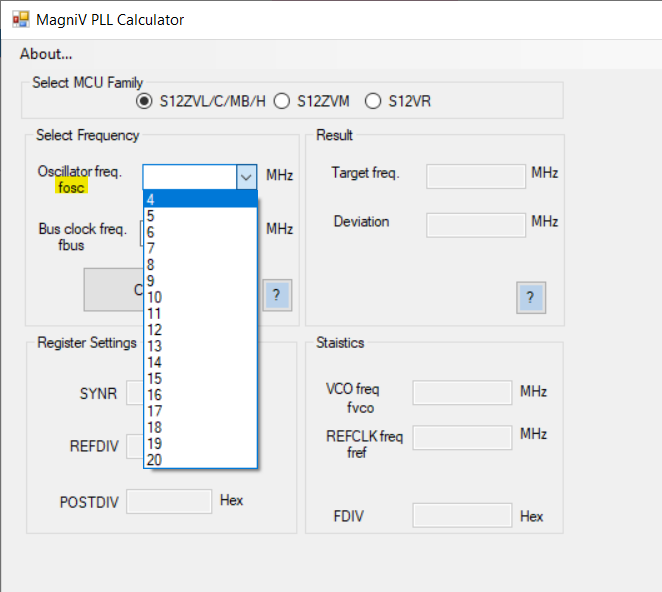This screenshot has width=662, height=592.
Task: Pick 11 from the oscillator list
Action: pyautogui.click(x=201, y=313)
